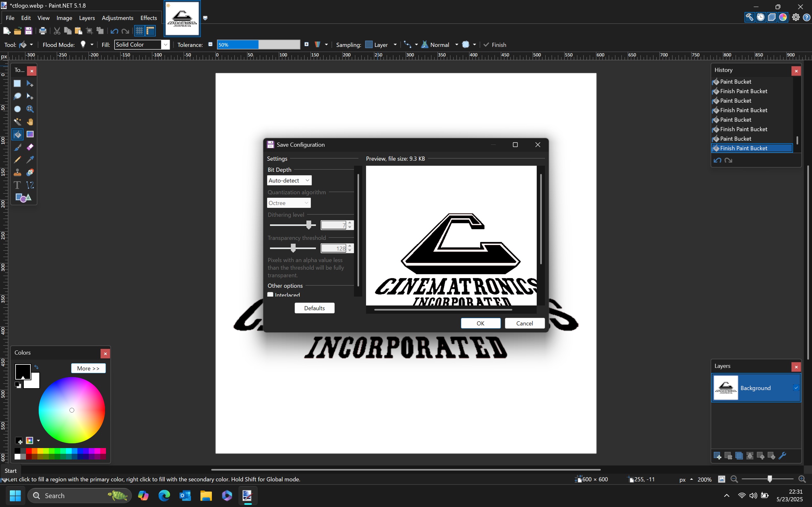Image resolution: width=812 pixels, height=507 pixels.
Task: Enable the Interlaced checkbox
Action: pyautogui.click(x=271, y=295)
